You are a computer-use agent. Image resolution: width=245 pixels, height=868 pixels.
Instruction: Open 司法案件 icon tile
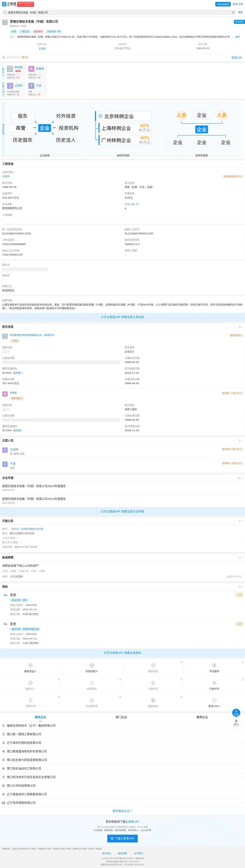pos(214,668)
